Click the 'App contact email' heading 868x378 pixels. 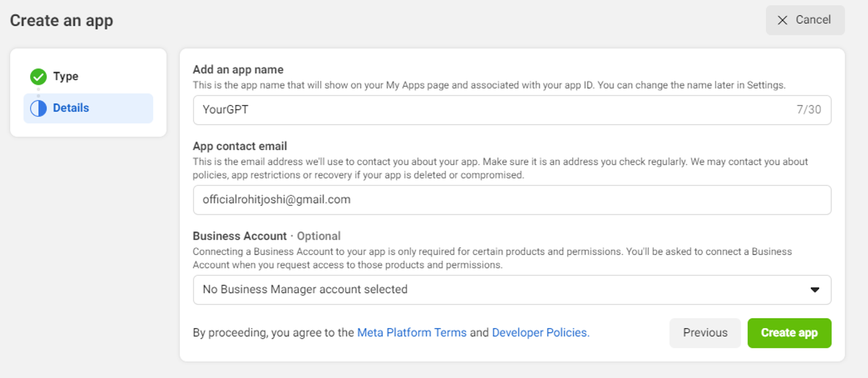point(240,146)
